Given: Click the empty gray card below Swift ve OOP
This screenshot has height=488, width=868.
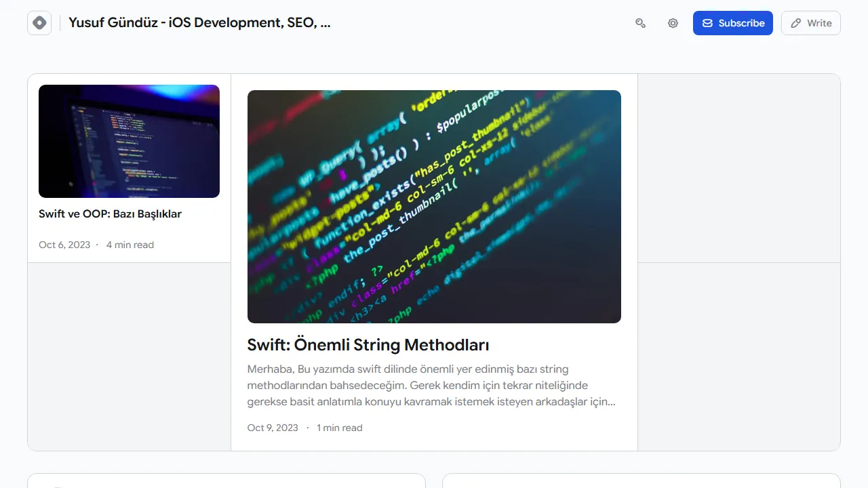Looking at the screenshot, I should (129, 357).
